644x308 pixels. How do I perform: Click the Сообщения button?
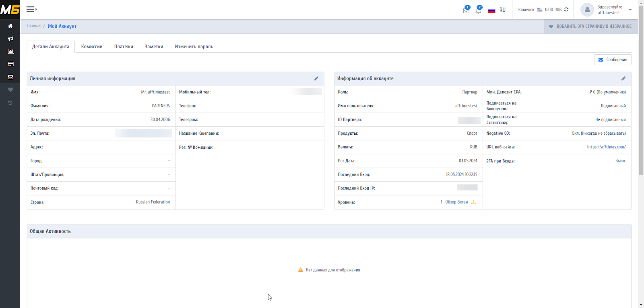tap(613, 60)
